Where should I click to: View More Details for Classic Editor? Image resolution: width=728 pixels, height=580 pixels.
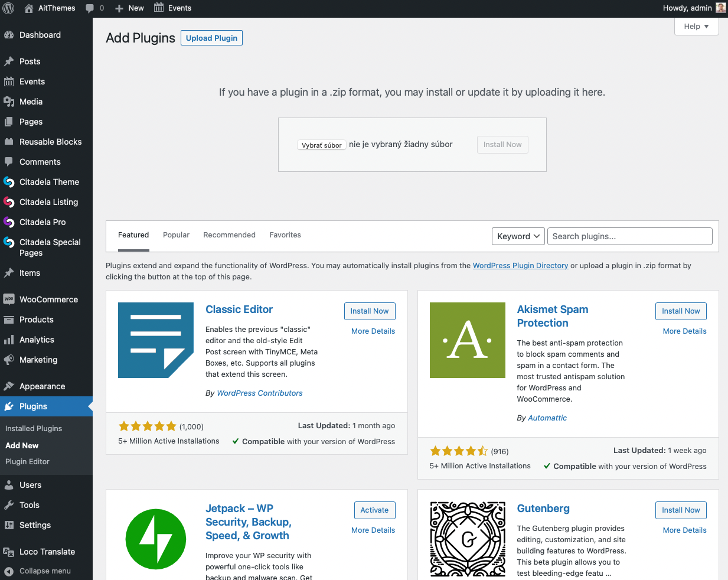pyautogui.click(x=373, y=331)
